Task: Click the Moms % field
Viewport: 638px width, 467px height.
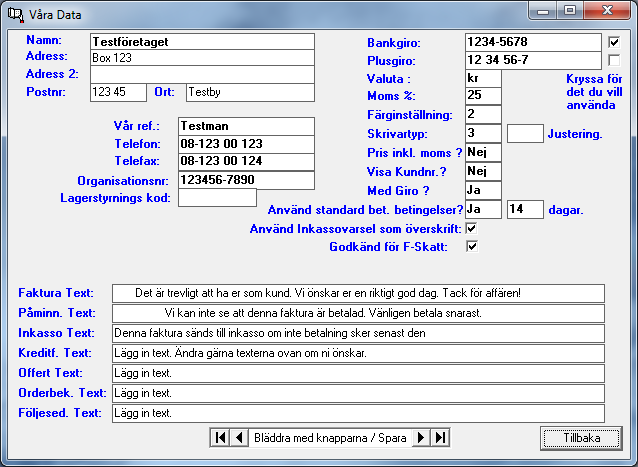Action: [x=483, y=96]
